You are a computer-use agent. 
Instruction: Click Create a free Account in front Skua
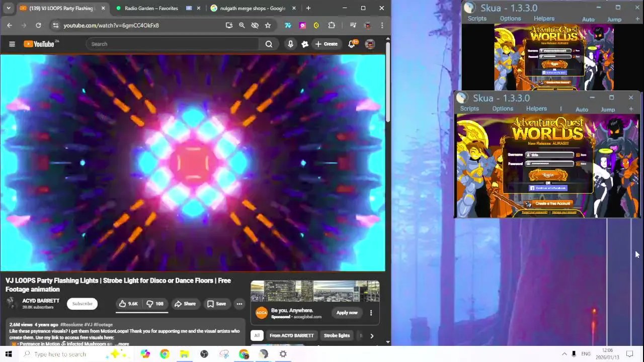click(x=548, y=204)
